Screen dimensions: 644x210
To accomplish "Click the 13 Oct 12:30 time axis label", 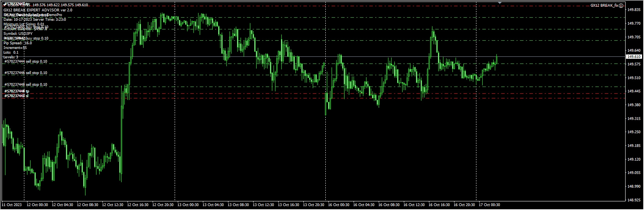I will (263, 205).
